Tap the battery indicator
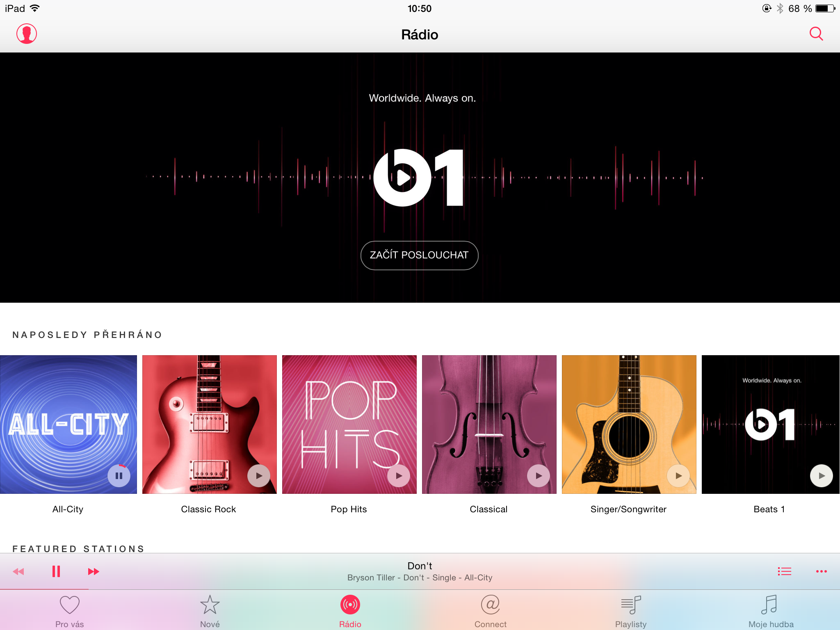 825,8
